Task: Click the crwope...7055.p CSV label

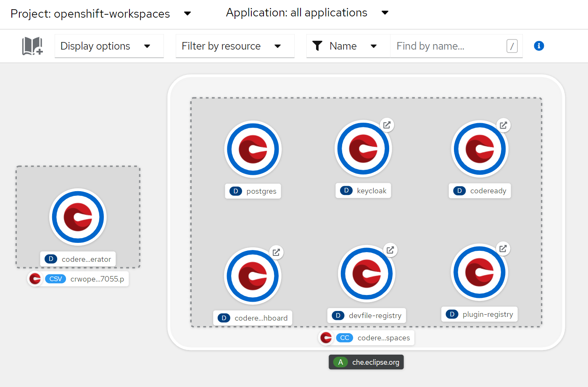Action: 78,279
